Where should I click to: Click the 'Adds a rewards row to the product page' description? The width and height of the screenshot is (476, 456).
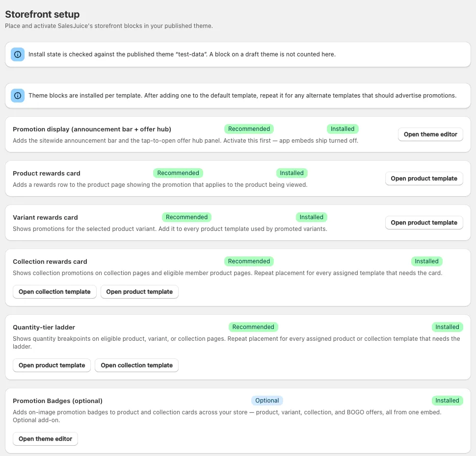pyautogui.click(x=160, y=185)
